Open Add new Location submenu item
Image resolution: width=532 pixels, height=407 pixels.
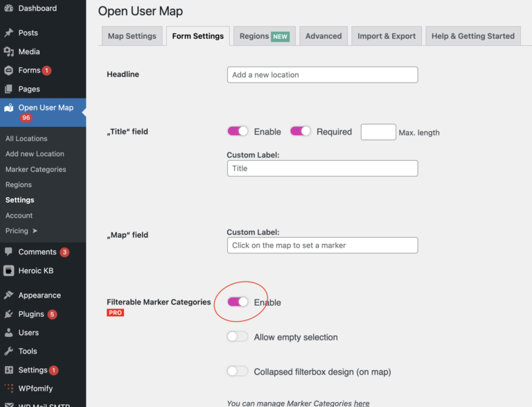pyautogui.click(x=35, y=154)
